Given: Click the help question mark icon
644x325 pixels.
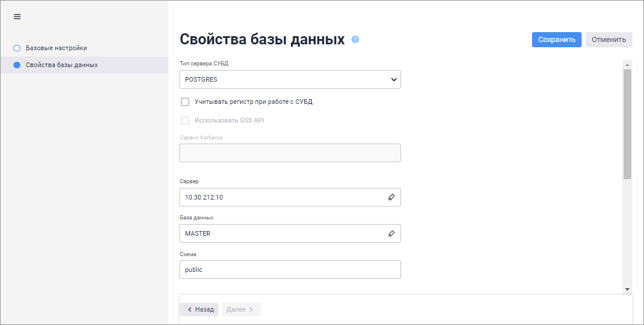Looking at the screenshot, I should coord(356,40).
